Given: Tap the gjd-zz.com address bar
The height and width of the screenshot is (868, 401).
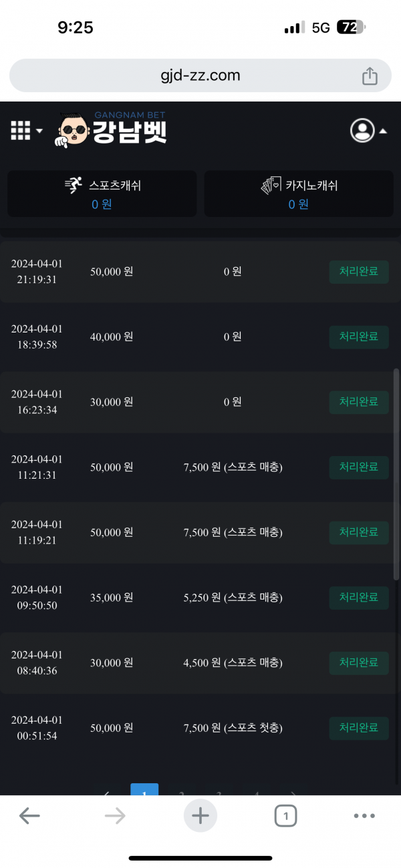Looking at the screenshot, I should pyautogui.click(x=200, y=75).
